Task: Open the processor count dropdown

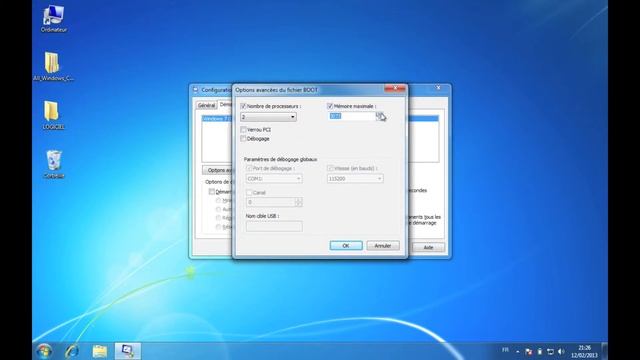Action: click(x=268, y=117)
